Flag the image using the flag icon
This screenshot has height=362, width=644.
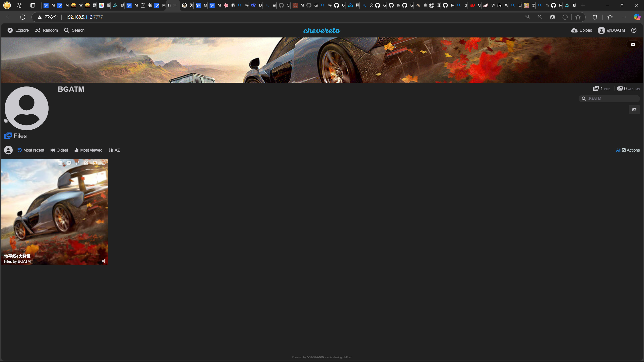(95, 163)
